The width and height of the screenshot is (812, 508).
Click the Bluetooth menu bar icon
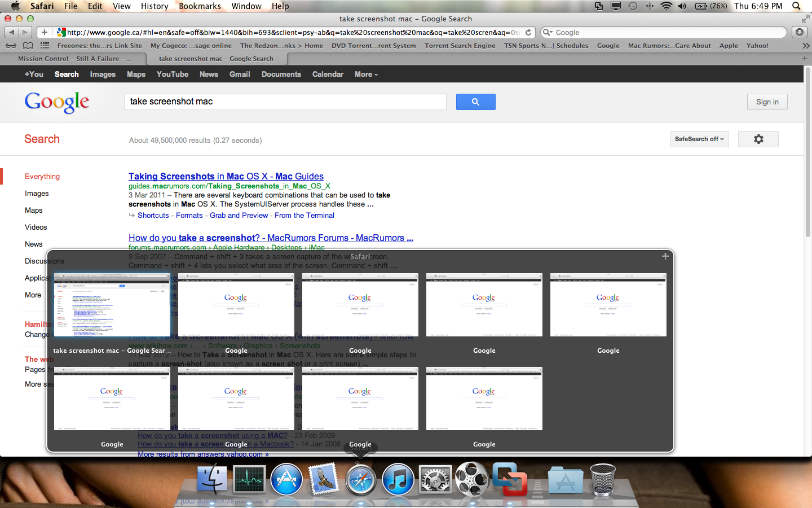tap(650, 6)
